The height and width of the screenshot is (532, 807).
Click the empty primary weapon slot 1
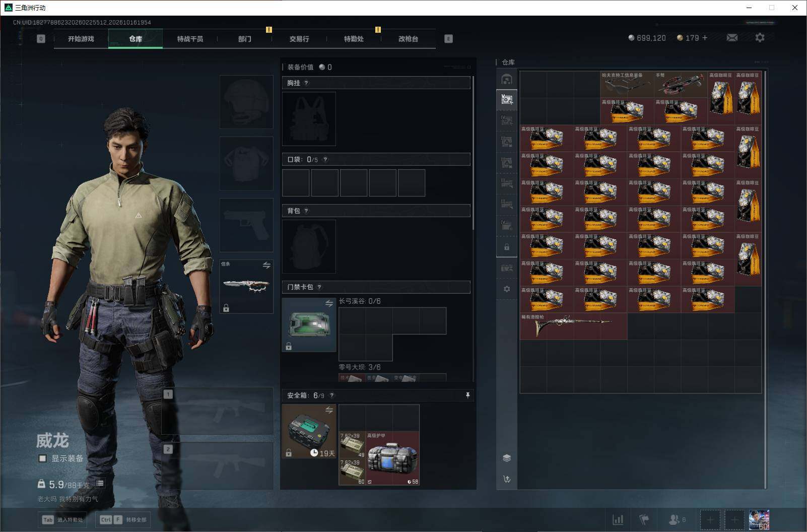[217, 411]
